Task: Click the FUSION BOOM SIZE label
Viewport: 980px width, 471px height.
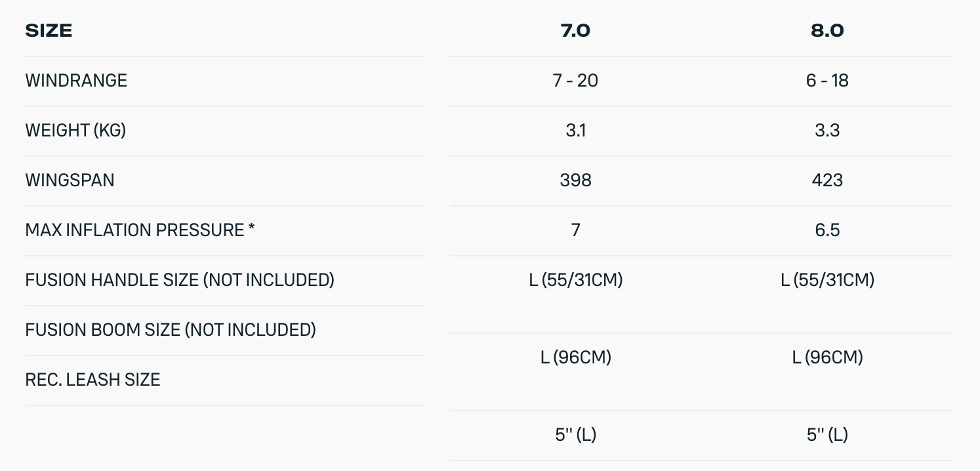Action: click(x=171, y=330)
